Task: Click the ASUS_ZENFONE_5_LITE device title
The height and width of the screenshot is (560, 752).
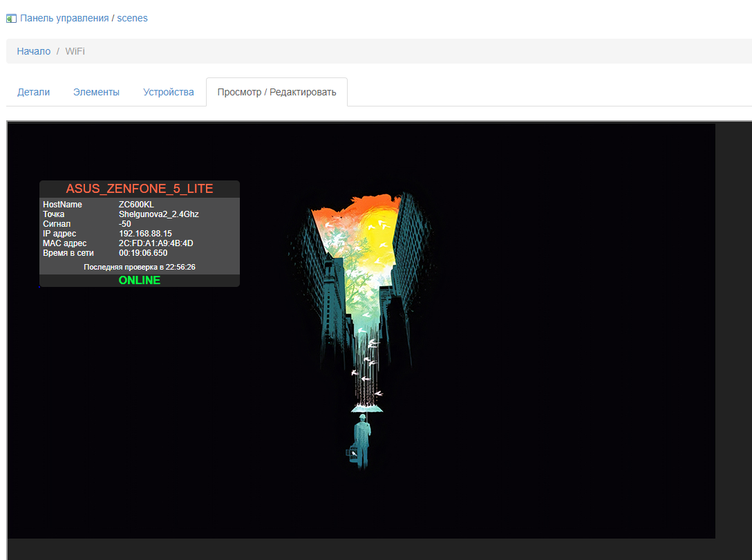Action: [140, 189]
